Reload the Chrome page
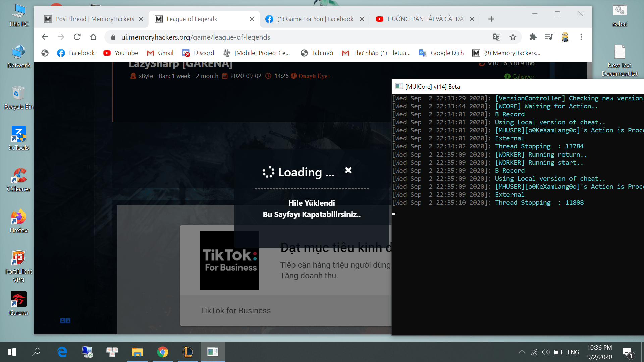This screenshot has width=644, height=362. pyautogui.click(x=77, y=37)
